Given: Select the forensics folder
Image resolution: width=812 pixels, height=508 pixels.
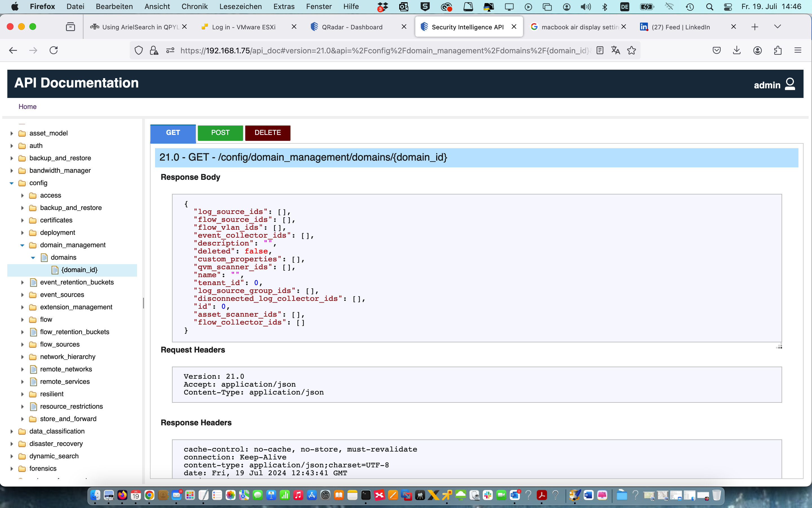Looking at the screenshot, I should [x=43, y=469].
